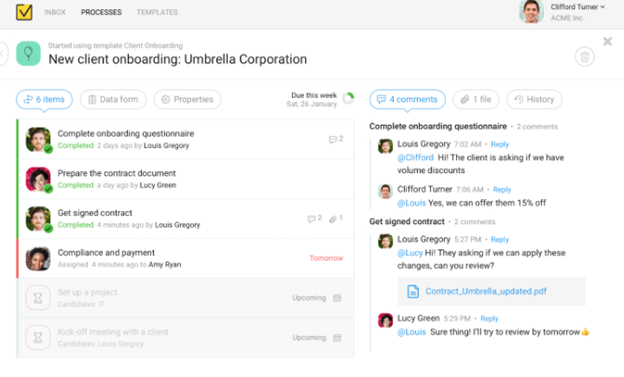Close the process panel with X

(x=607, y=41)
